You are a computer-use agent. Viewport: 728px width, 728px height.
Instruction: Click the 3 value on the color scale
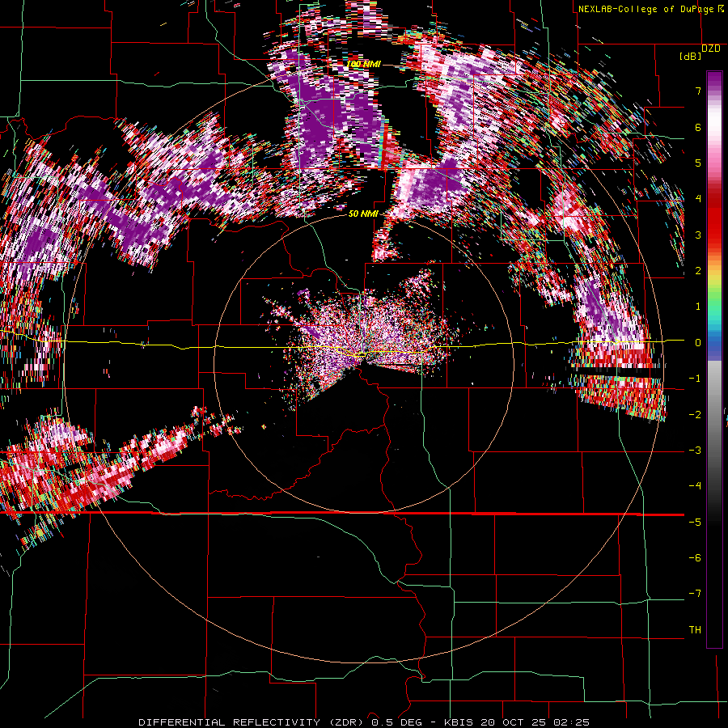pos(698,235)
